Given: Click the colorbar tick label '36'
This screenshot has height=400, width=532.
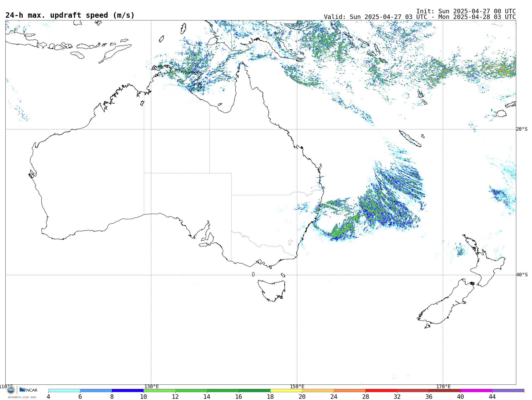Looking at the screenshot, I should pyautogui.click(x=429, y=397).
